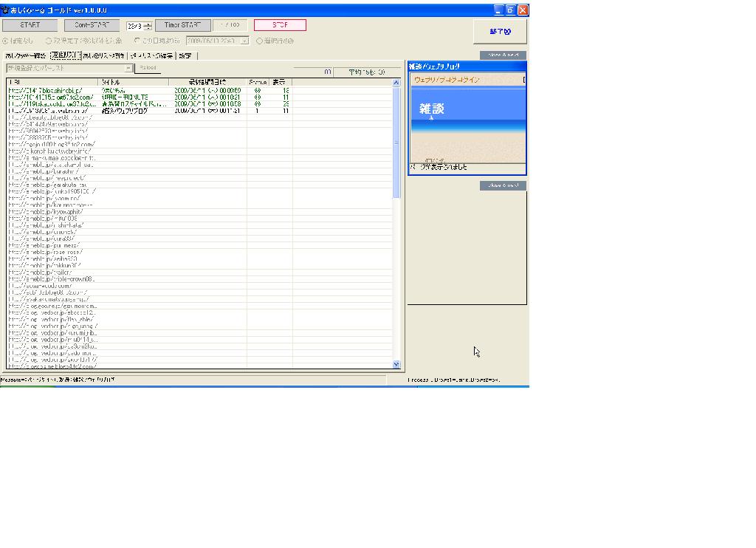Click the ウェブリブログ link in preview header

tap(447, 80)
